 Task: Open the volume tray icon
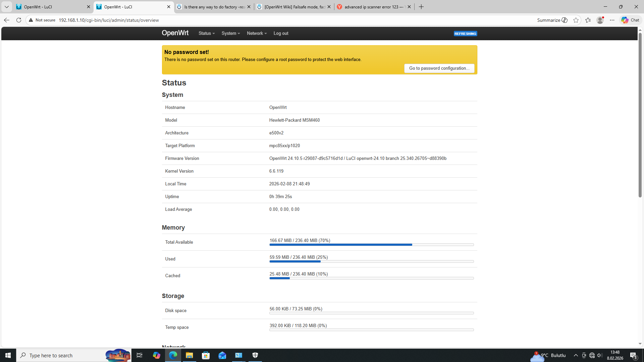[600, 355]
